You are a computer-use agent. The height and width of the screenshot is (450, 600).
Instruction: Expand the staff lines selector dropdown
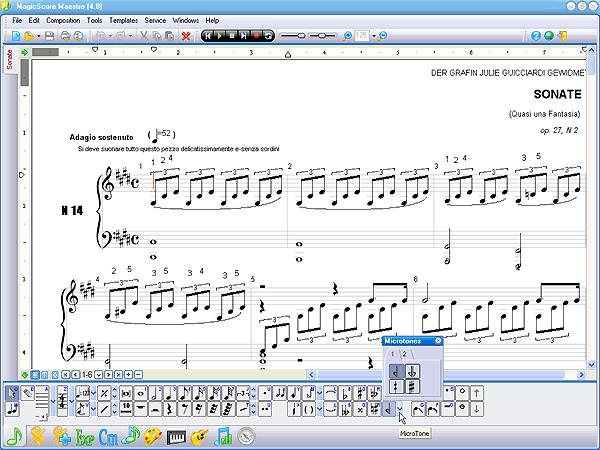[53, 401]
